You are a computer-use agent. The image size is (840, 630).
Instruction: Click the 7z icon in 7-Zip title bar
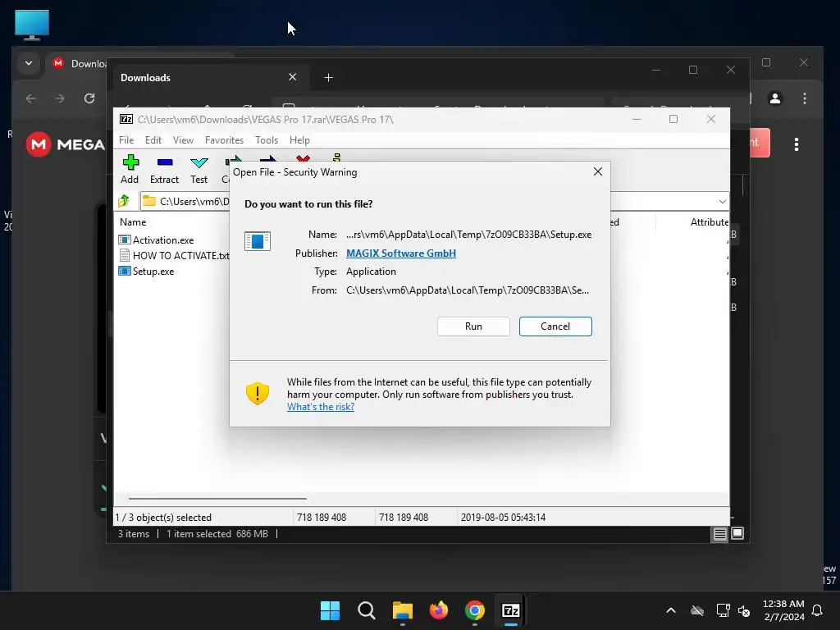[x=126, y=119]
